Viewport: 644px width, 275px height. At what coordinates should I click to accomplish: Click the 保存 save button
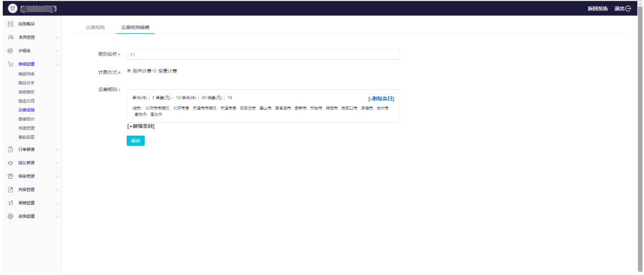click(135, 141)
